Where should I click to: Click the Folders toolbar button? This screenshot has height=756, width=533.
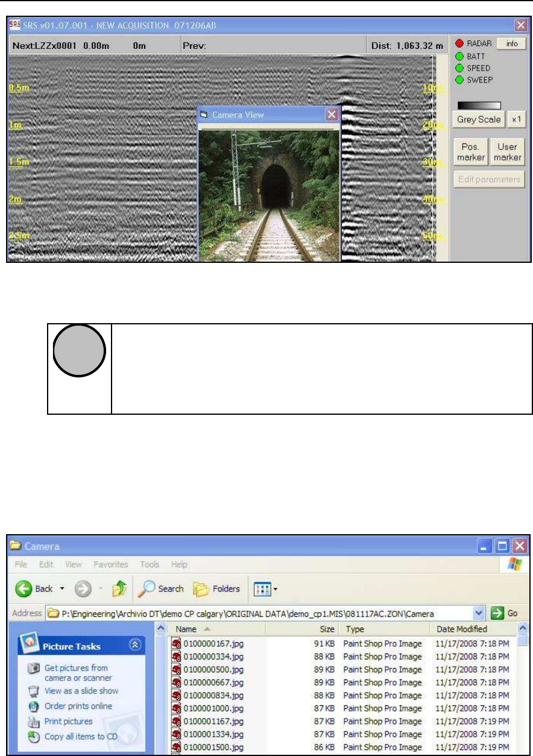tap(216, 589)
